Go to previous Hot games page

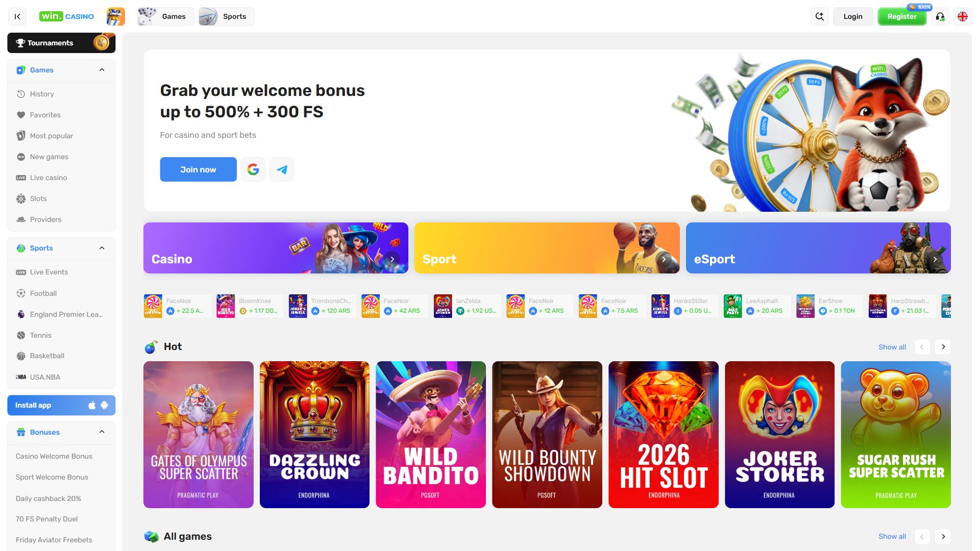922,347
